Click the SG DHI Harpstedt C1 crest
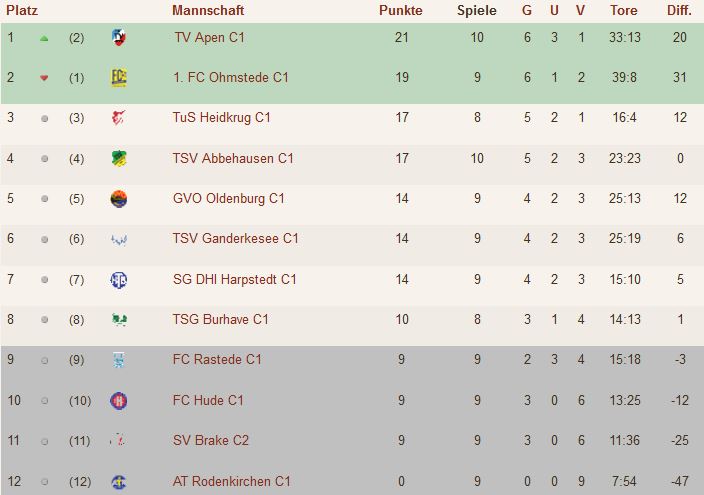 click(119, 279)
